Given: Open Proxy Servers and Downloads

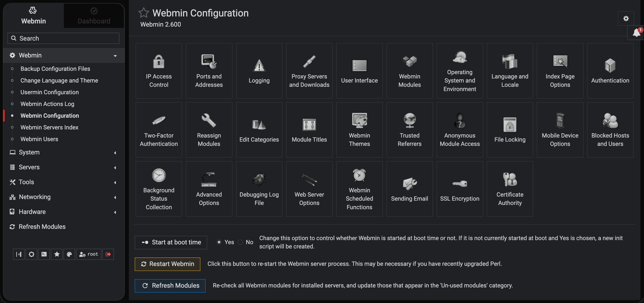Looking at the screenshot, I should (309, 71).
